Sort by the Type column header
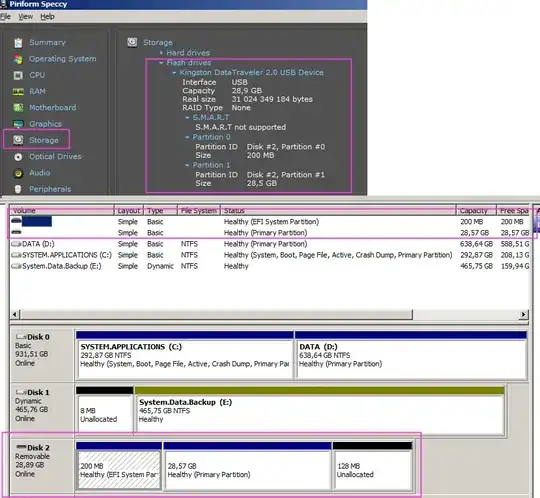 pos(160,210)
